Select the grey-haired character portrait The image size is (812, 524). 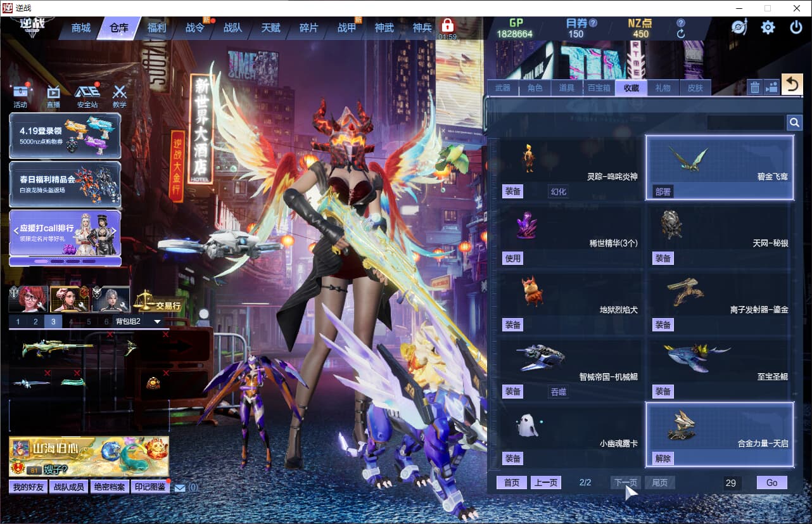(x=111, y=299)
